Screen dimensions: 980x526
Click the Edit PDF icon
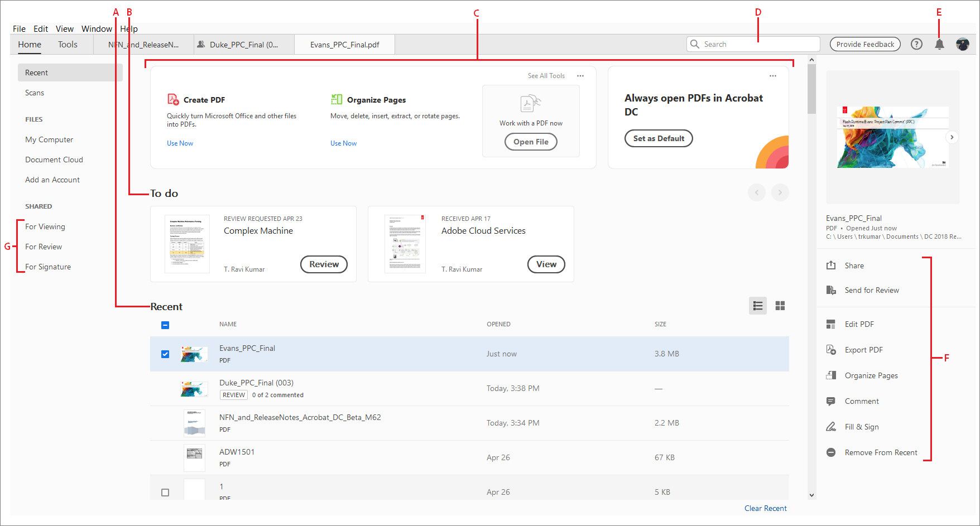[x=831, y=324]
